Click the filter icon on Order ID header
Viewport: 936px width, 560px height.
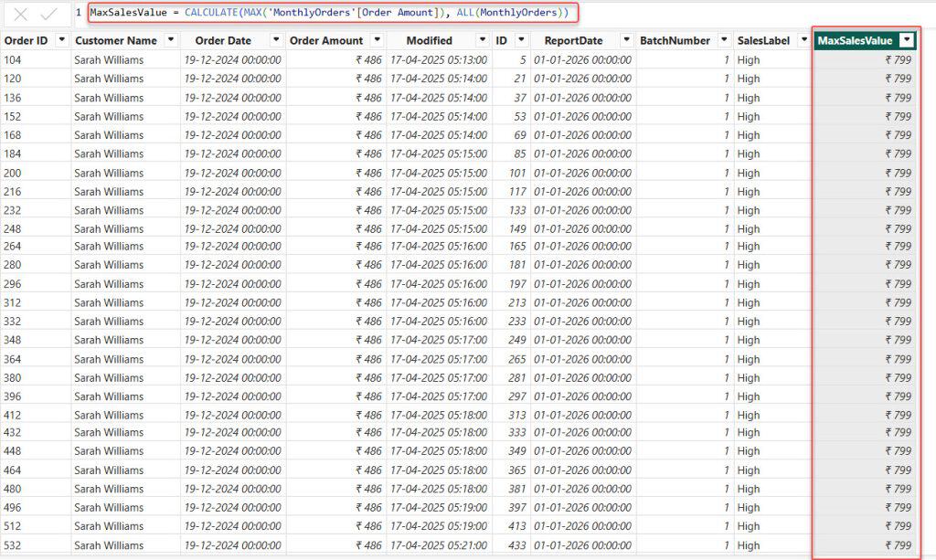click(x=62, y=40)
